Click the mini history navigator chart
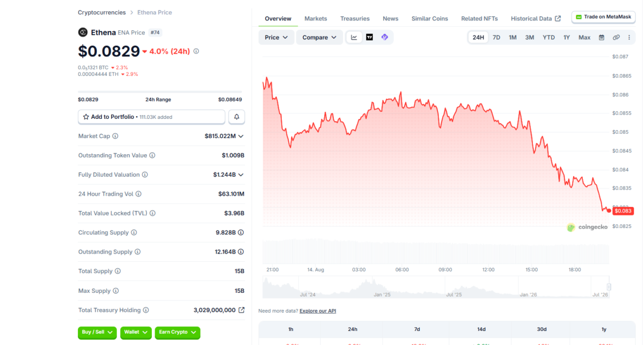The image size is (644, 345). coord(436,287)
